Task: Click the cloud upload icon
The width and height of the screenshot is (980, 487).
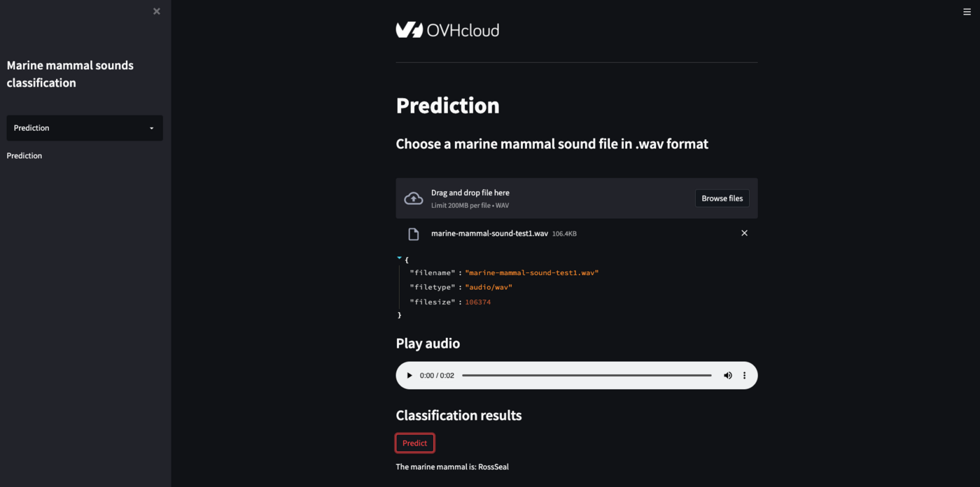Action: [x=414, y=199]
